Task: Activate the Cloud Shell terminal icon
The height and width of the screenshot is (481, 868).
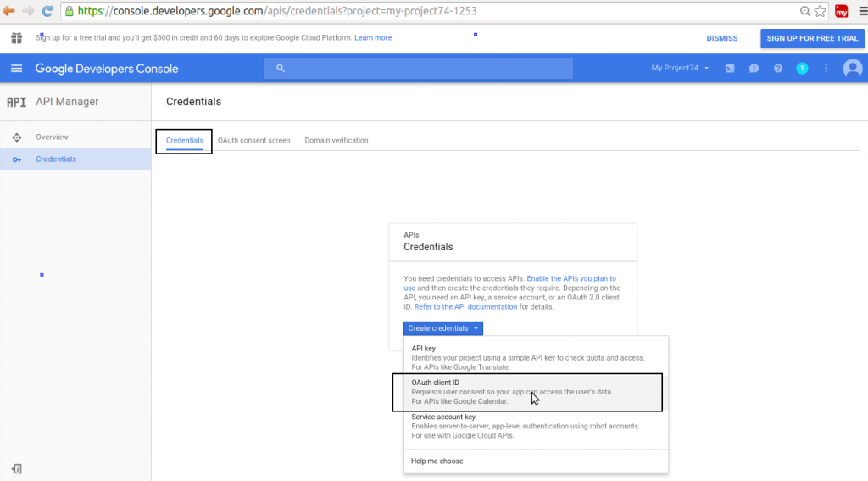Action: coord(729,69)
